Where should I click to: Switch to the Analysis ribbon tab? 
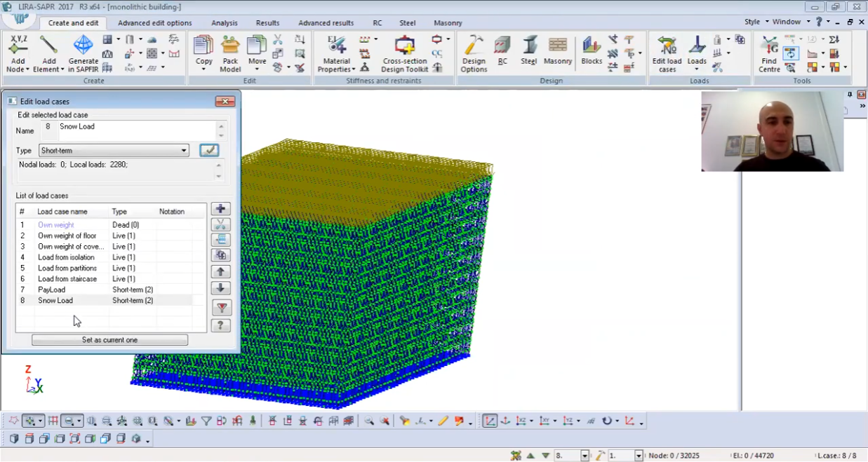pyautogui.click(x=225, y=23)
